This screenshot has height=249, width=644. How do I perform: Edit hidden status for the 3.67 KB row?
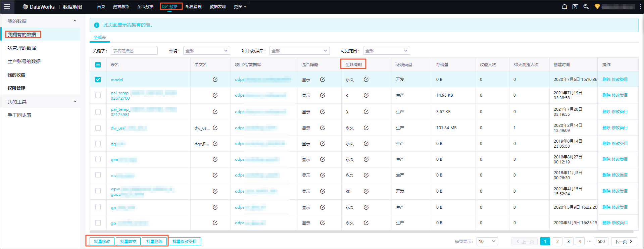click(x=323, y=112)
